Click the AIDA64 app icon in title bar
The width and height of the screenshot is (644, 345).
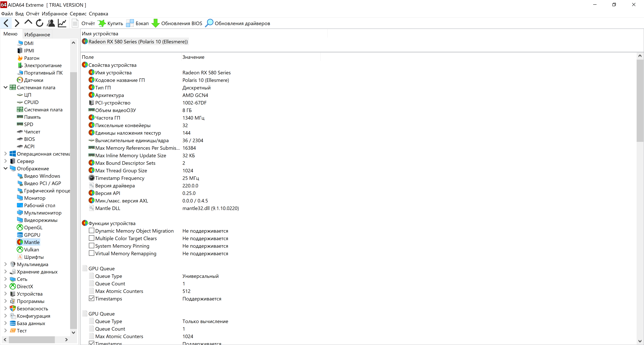(x=4, y=5)
